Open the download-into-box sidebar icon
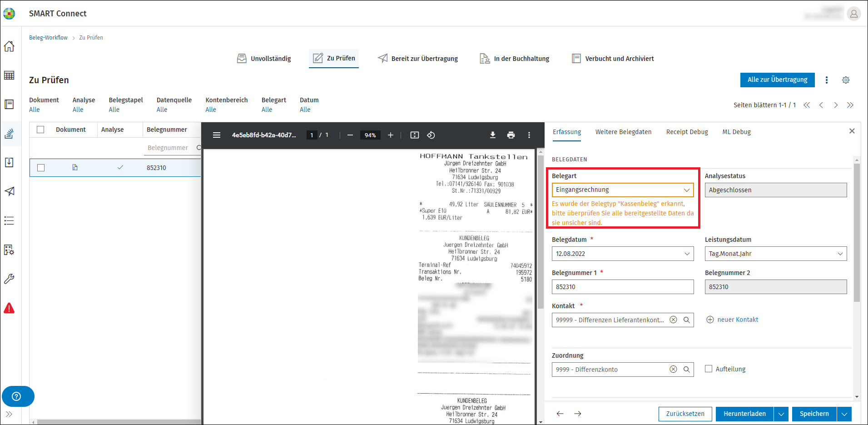The image size is (868, 425). click(x=9, y=162)
